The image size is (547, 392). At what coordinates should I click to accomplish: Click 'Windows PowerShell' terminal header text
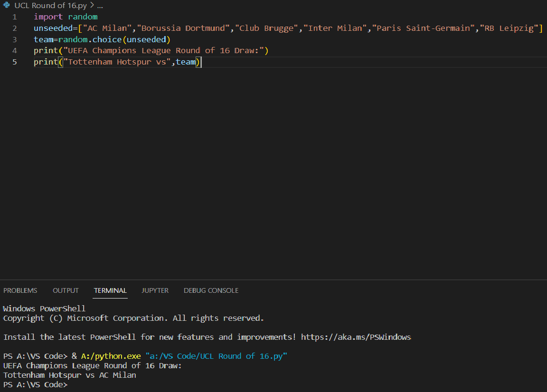(x=44, y=308)
